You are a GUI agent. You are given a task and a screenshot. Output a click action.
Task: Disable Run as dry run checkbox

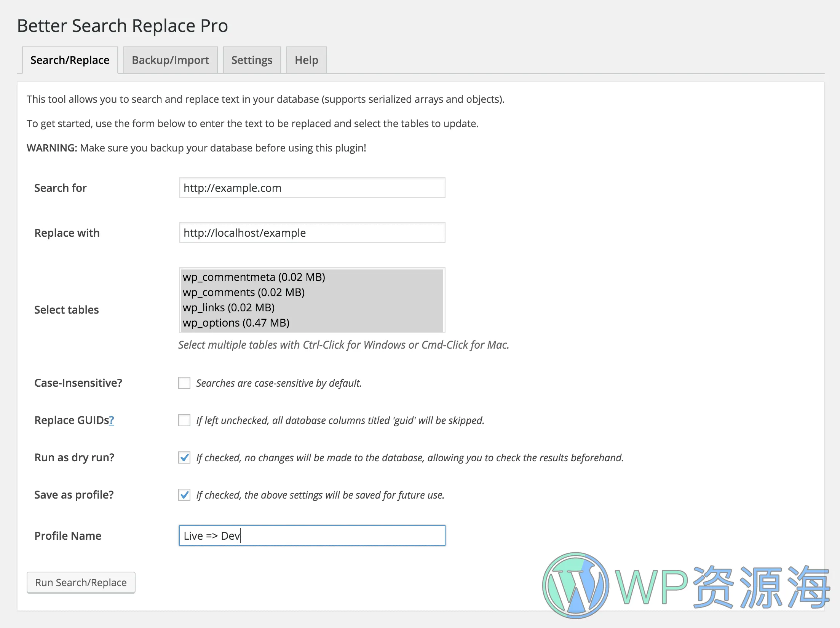[x=184, y=458]
